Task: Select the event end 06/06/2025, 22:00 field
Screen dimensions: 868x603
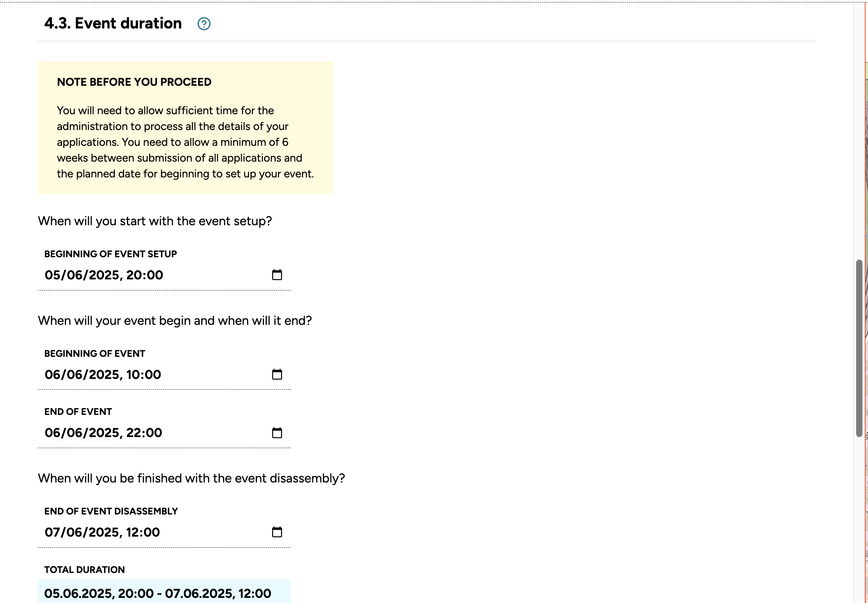Action: click(103, 433)
